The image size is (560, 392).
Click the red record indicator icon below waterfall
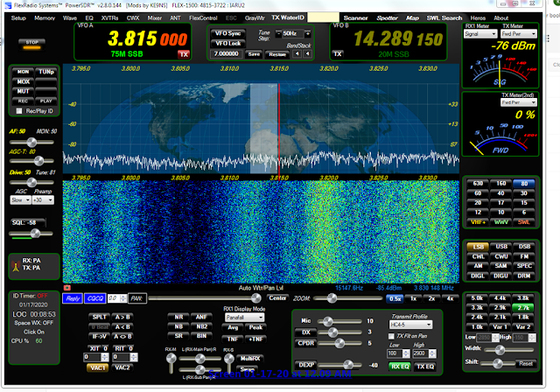66,288
